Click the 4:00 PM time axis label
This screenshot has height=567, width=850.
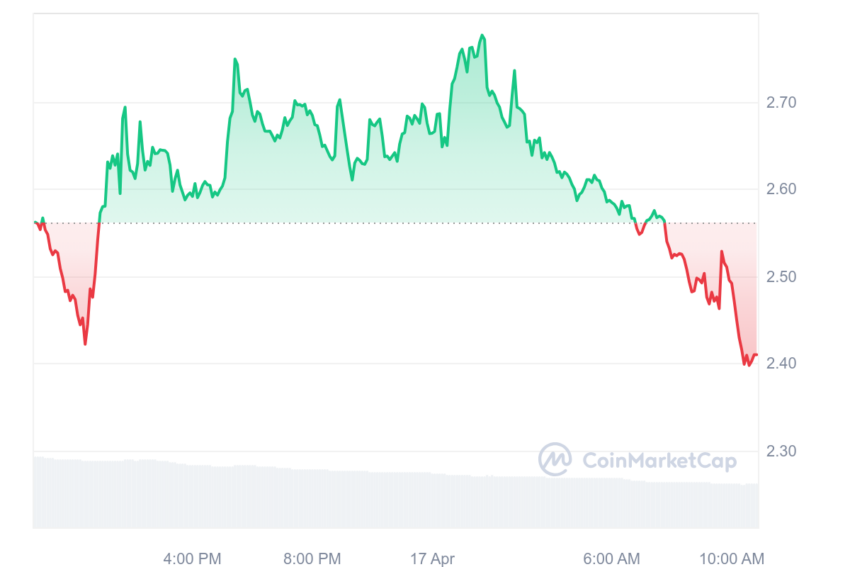(192, 558)
